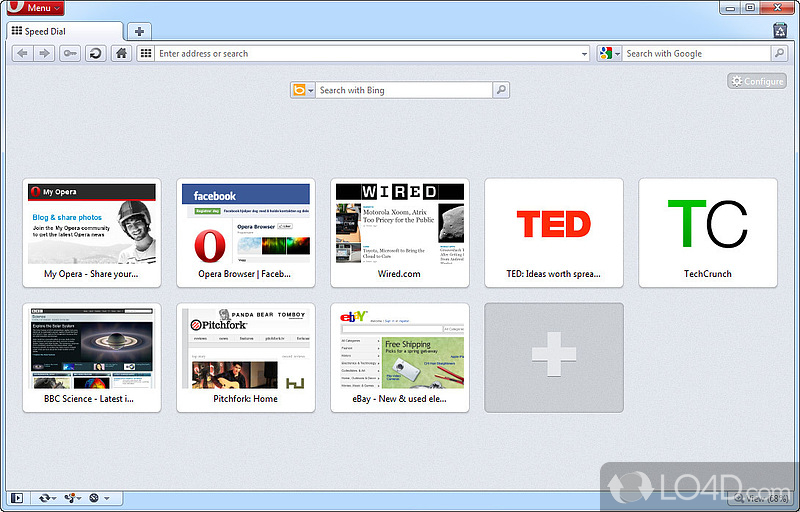Open the closed tabs trash icon
The image size is (800, 512).
coord(780,31)
